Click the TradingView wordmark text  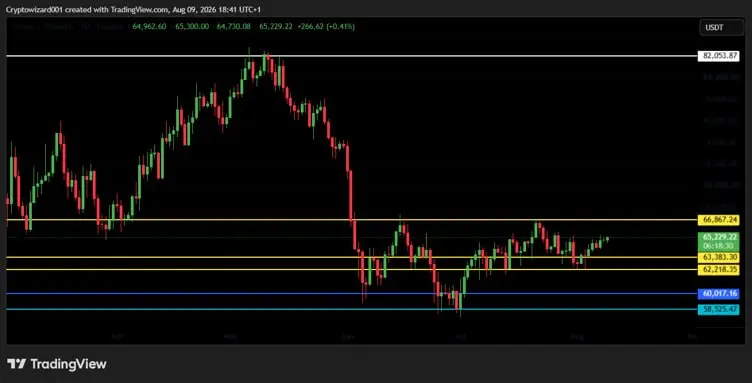pos(68,364)
